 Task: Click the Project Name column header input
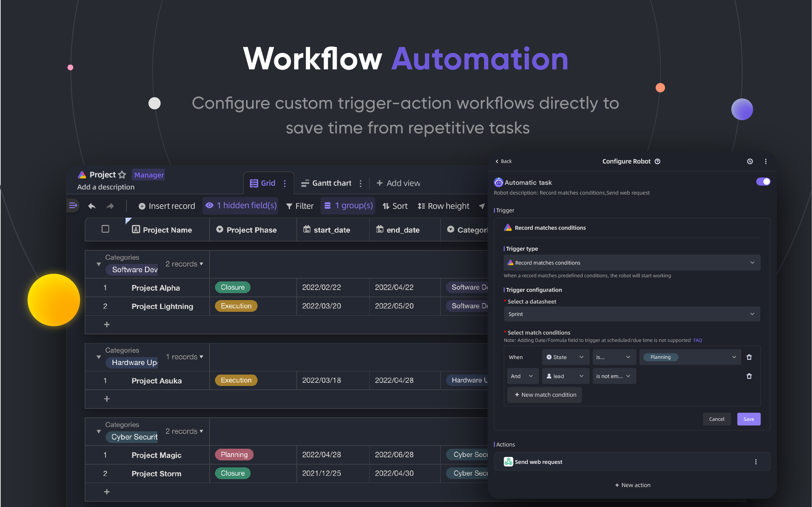tap(166, 229)
